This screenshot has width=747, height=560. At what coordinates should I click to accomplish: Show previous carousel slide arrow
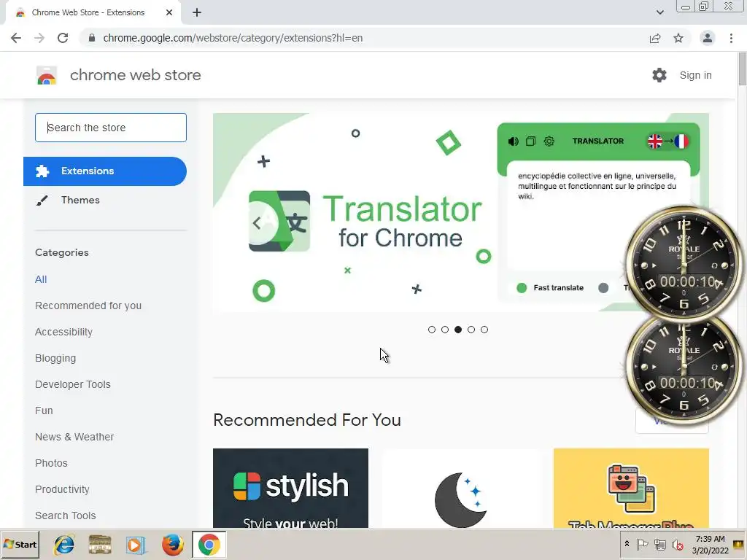257,223
